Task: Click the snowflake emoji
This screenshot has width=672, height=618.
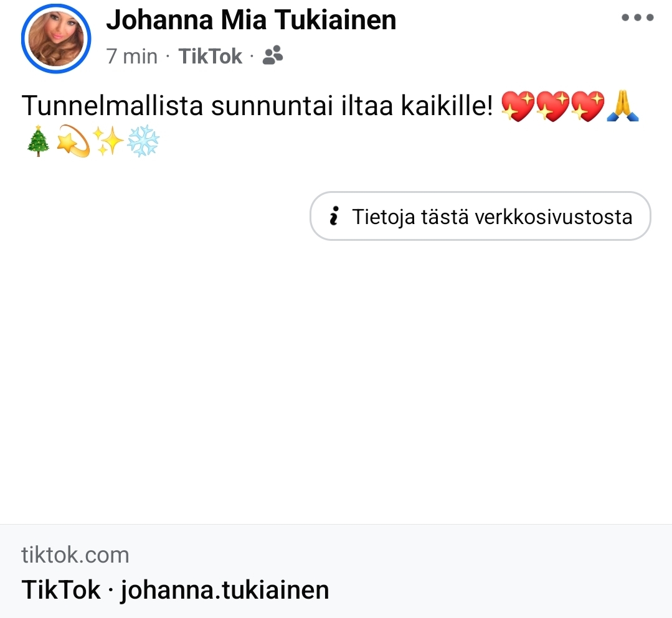Action: pos(143,143)
